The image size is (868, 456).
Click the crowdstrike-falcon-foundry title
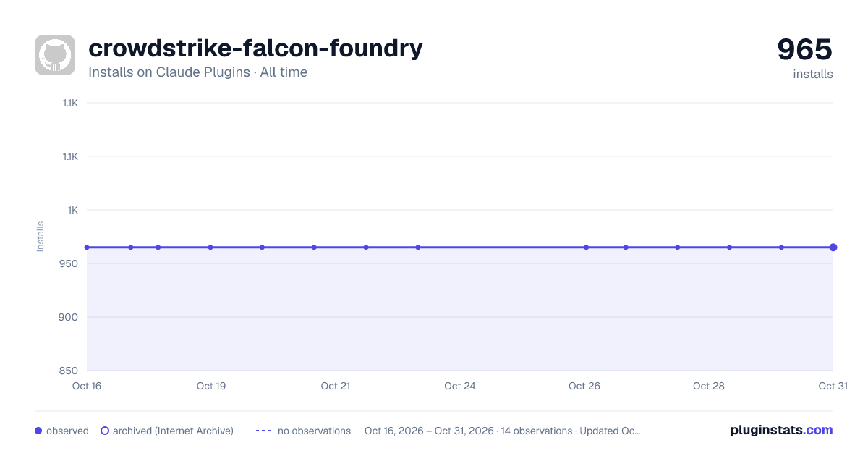[x=255, y=48]
